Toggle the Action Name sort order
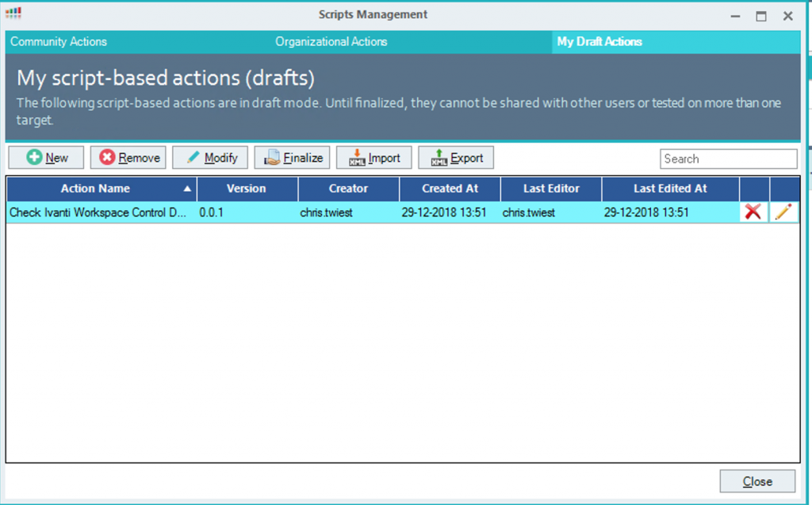 tap(98, 189)
